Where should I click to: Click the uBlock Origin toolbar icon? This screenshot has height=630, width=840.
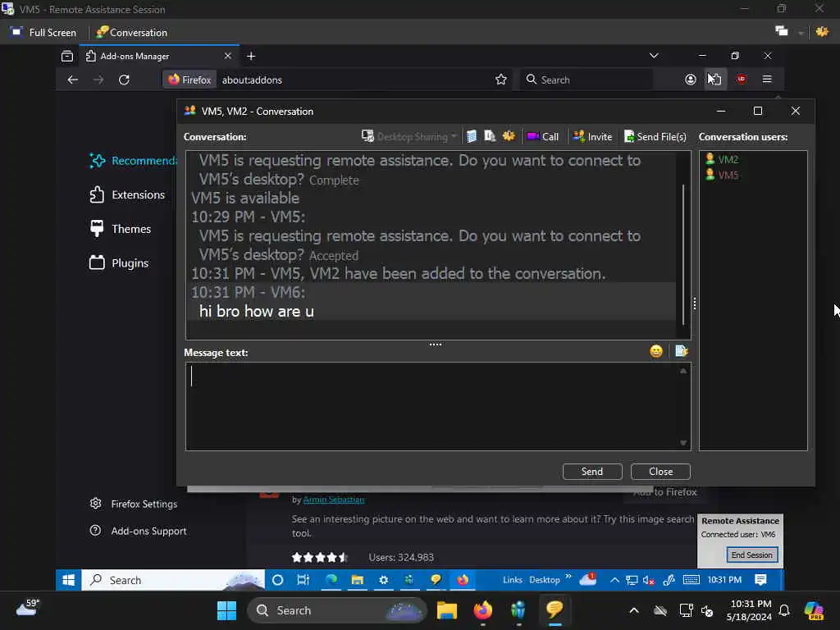(742, 80)
